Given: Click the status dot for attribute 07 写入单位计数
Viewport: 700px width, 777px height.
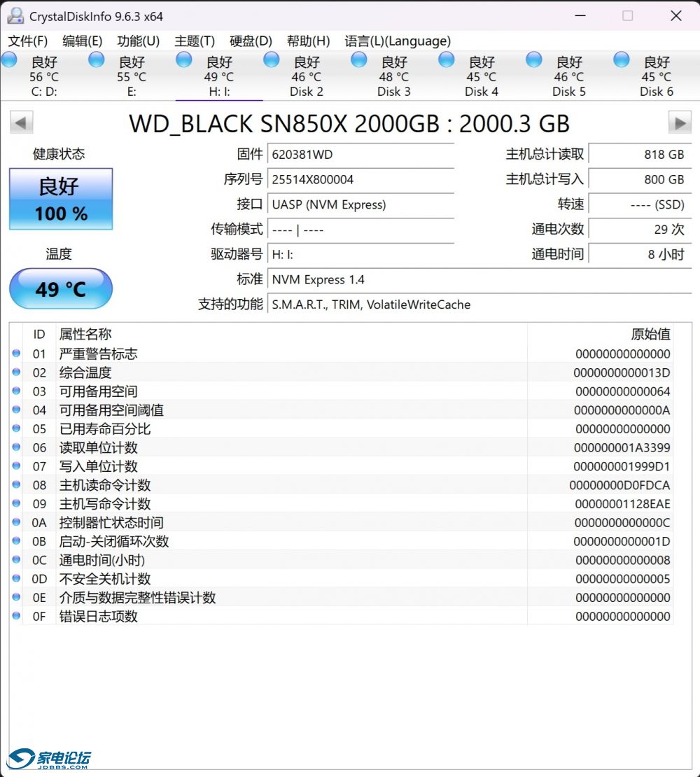Looking at the screenshot, I should tap(16, 465).
